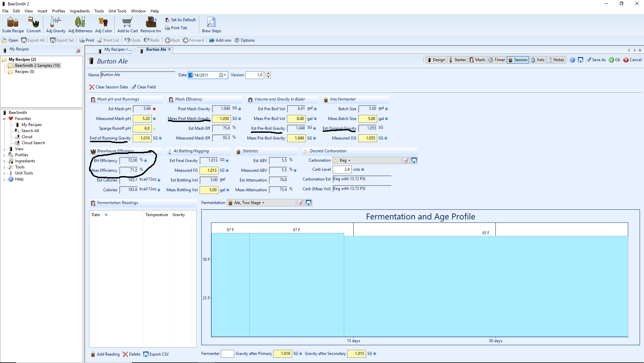Click the Measured Mash pH field
644x363 pixels.
142,119
